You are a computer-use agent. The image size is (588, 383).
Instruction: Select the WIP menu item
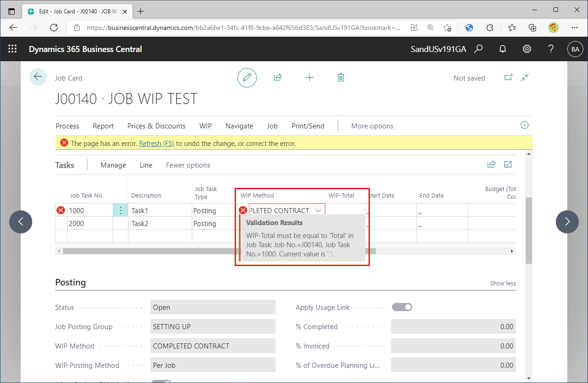pyautogui.click(x=205, y=126)
